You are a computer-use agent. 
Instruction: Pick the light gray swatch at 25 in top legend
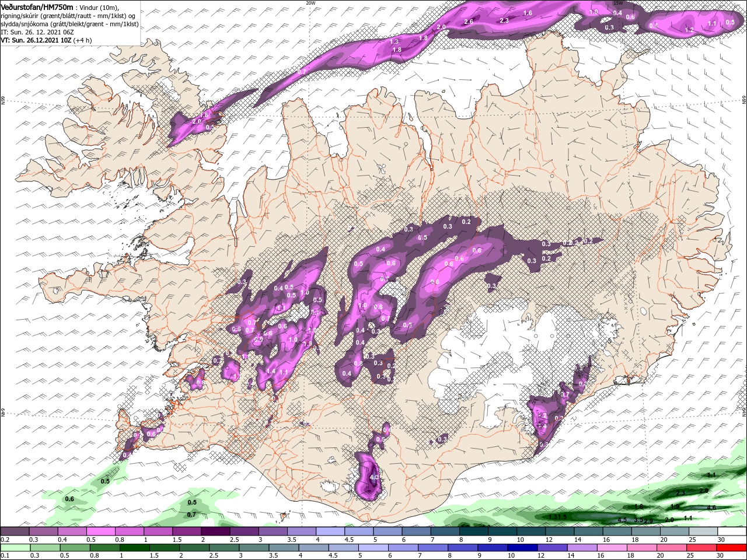[x=703, y=531]
